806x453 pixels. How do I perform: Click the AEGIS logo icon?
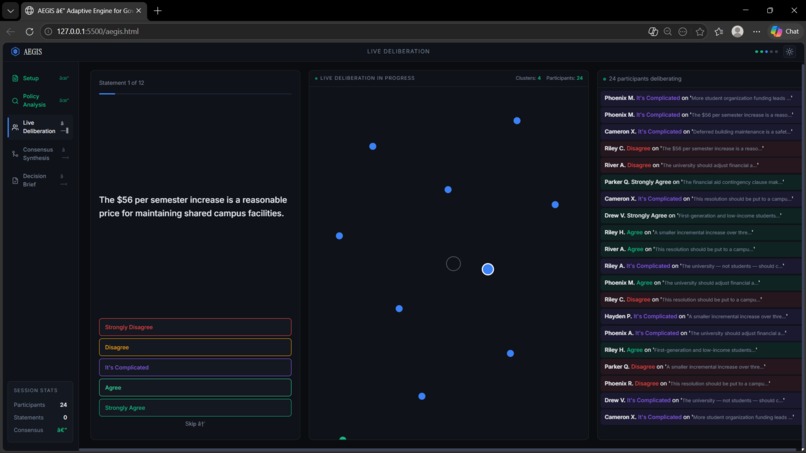pos(15,51)
